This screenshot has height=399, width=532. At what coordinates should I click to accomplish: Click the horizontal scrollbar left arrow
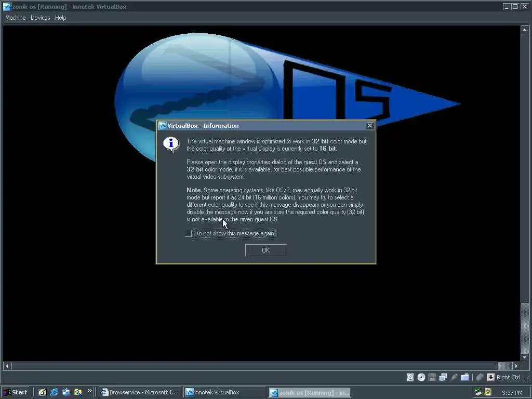pyautogui.click(x=7, y=366)
